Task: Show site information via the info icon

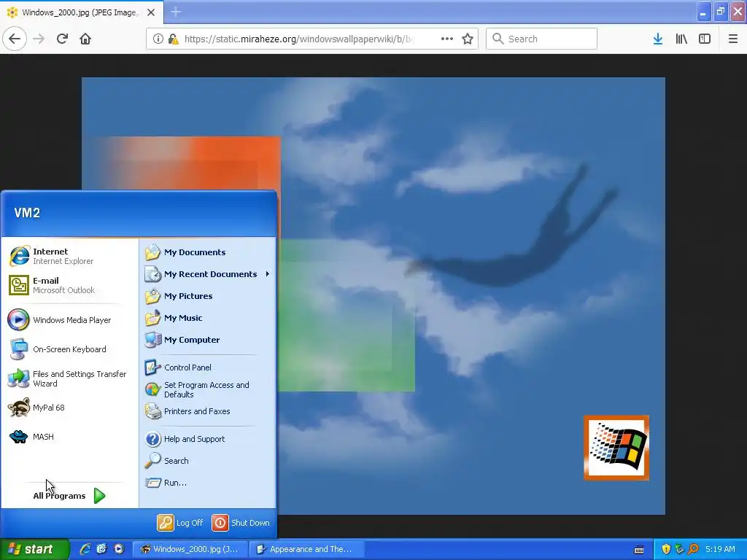Action: click(158, 39)
